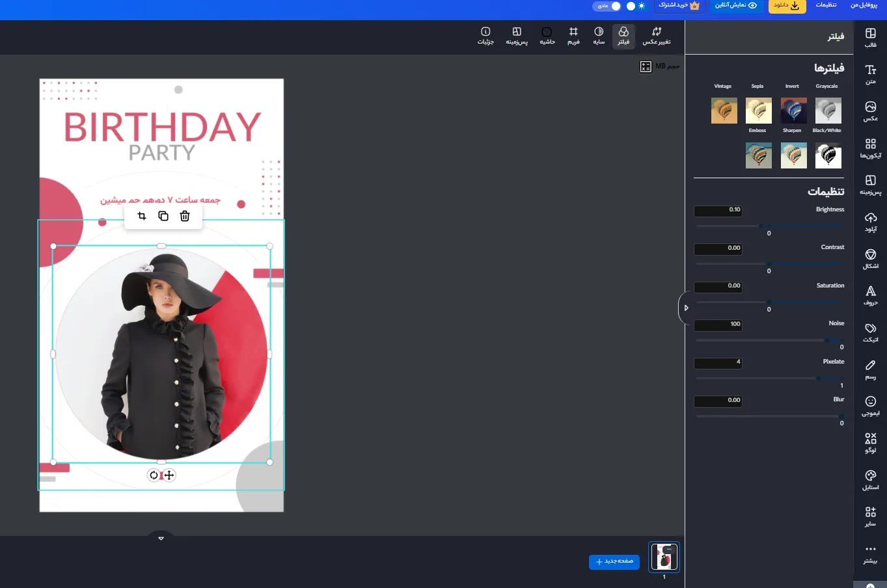Click the نمایش آنلاین online preview button
The image size is (887, 588).
(x=736, y=5)
